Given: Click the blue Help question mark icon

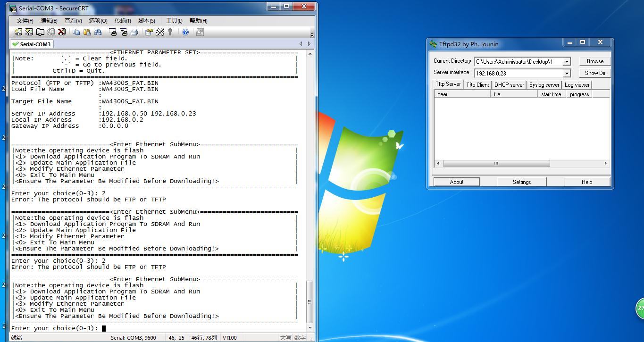Looking at the screenshot, I should tap(185, 32).
